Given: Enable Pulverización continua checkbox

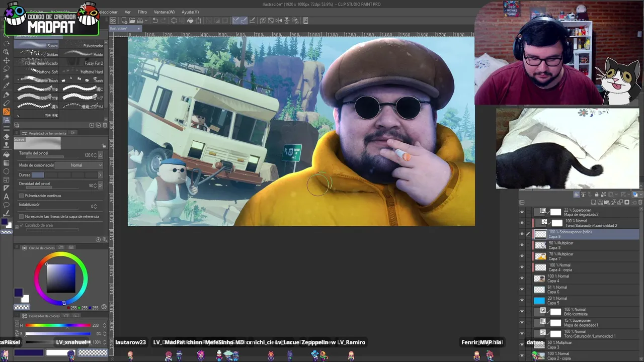Looking at the screenshot, I should 21,196.
